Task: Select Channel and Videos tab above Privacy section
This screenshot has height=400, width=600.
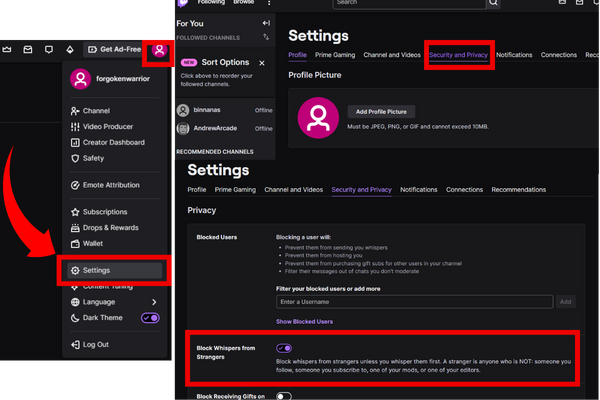Action: (293, 189)
